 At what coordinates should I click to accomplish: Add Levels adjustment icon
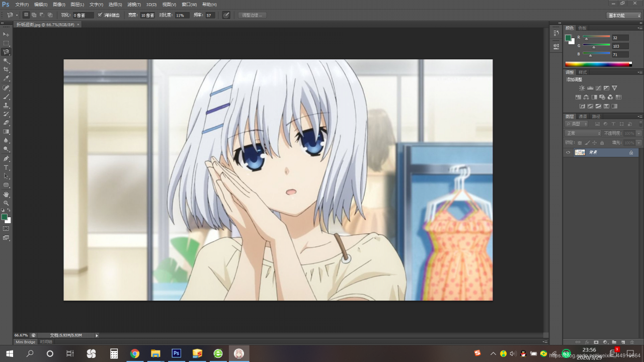coord(590,88)
